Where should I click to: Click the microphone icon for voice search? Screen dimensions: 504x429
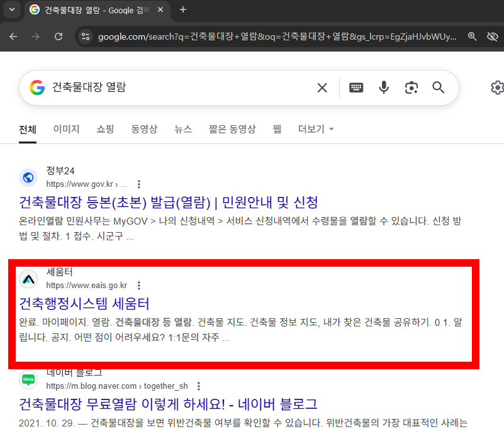[384, 87]
